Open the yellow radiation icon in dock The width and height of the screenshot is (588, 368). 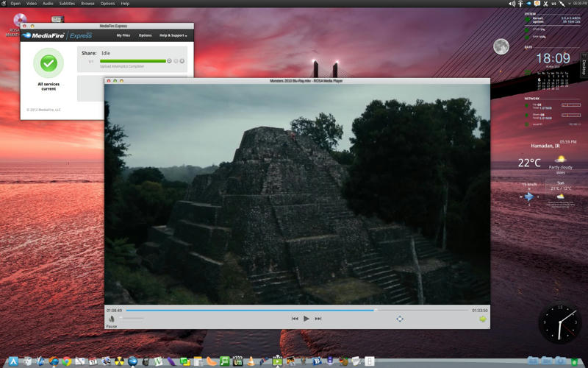[119, 361]
